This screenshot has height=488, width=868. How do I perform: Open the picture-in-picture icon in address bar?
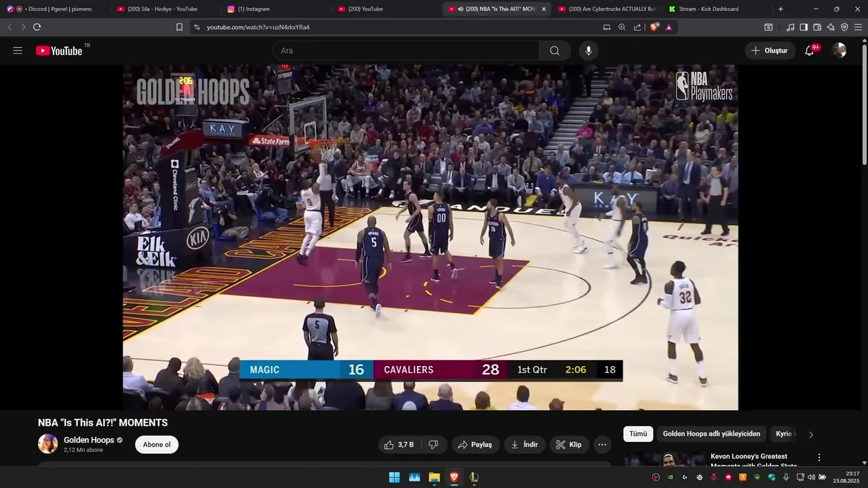click(x=607, y=27)
